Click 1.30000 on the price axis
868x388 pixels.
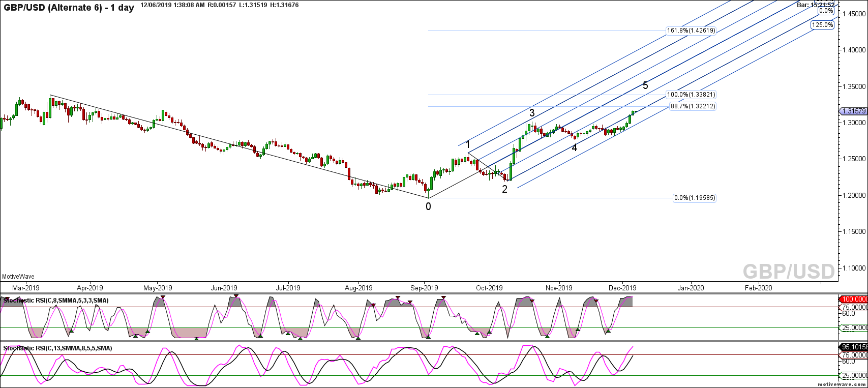[853, 123]
